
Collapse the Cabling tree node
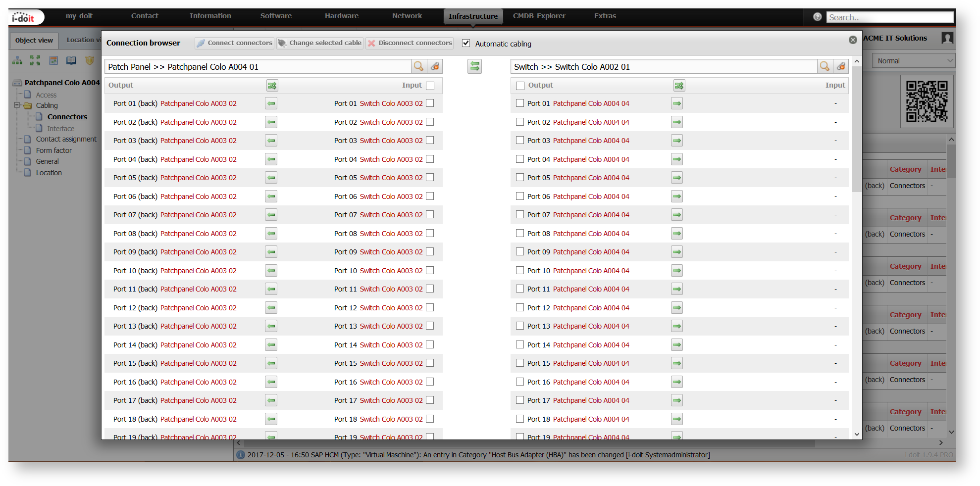point(17,105)
